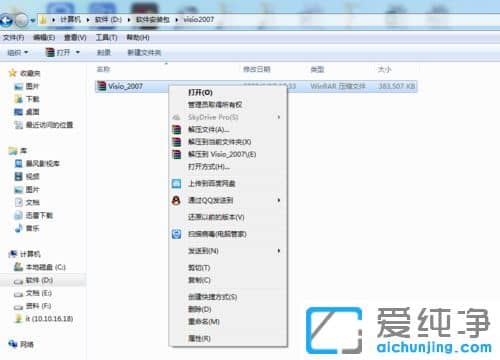Sort by the 类型 column header
Image resolution: width=500 pixels, height=360 pixels.
pos(317,69)
